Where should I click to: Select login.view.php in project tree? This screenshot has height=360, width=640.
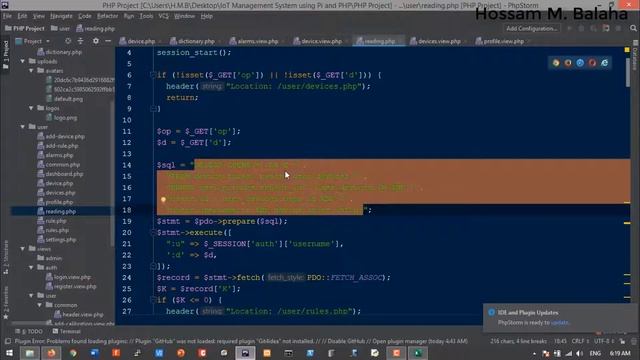pyautogui.click(x=72, y=277)
